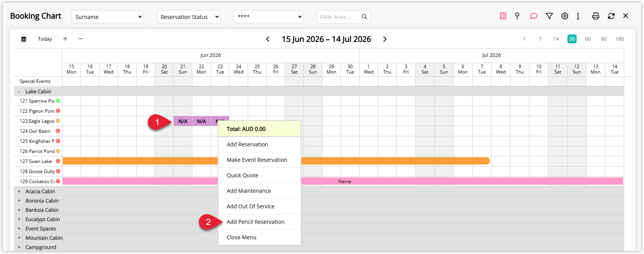Click the '15 Jun 2026 – 14 Jul 2026' range
This screenshot has width=644, height=254.
coord(326,39)
